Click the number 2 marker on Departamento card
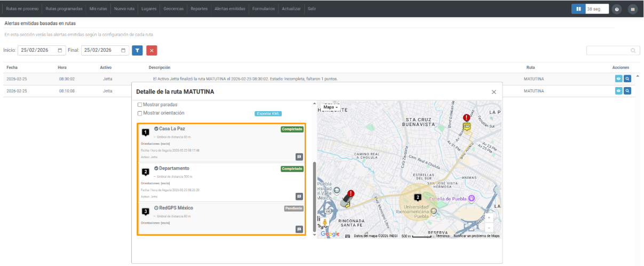Viewport: 644px width, 266px height. click(145, 171)
